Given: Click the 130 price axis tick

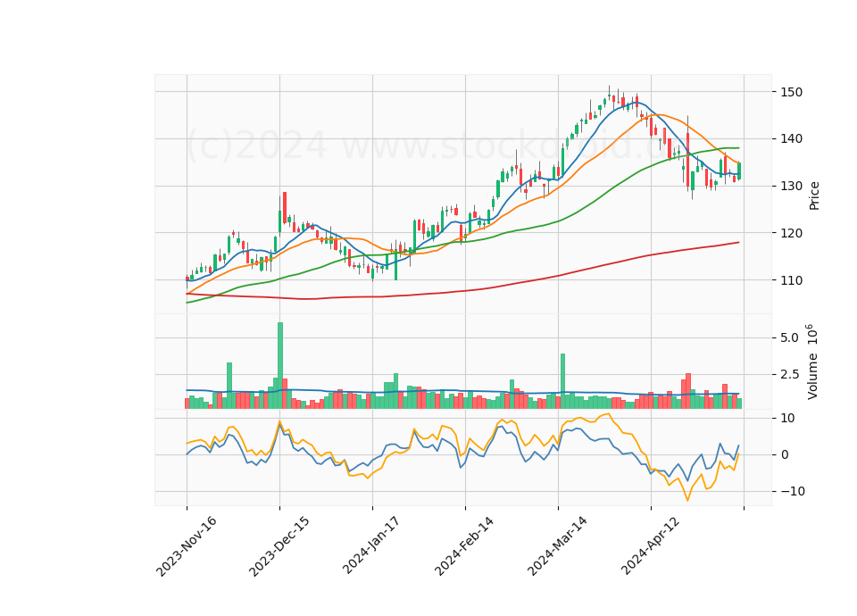Looking at the screenshot, I should coord(792,186).
